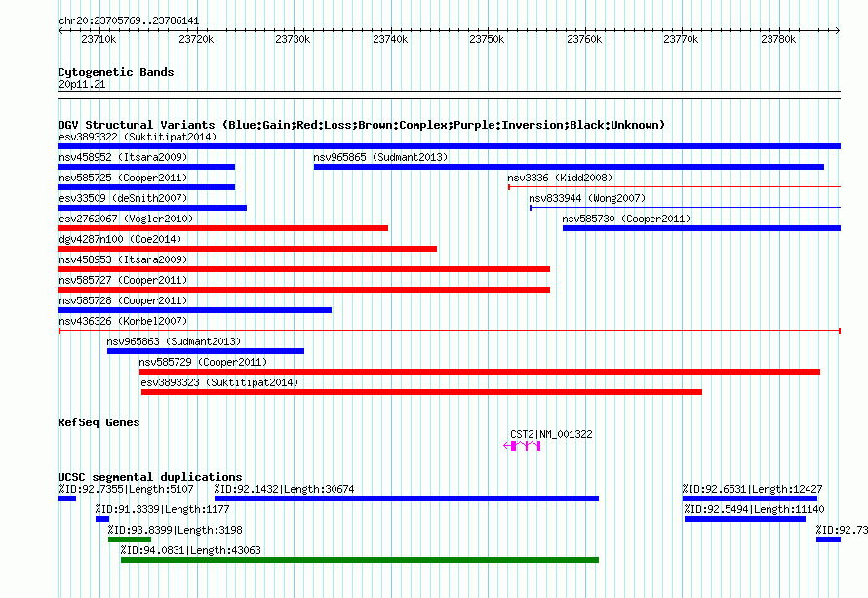Click the green bar of duplication Length:43063
868x598 pixels.
pyautogui.click(x=360, y=560)
